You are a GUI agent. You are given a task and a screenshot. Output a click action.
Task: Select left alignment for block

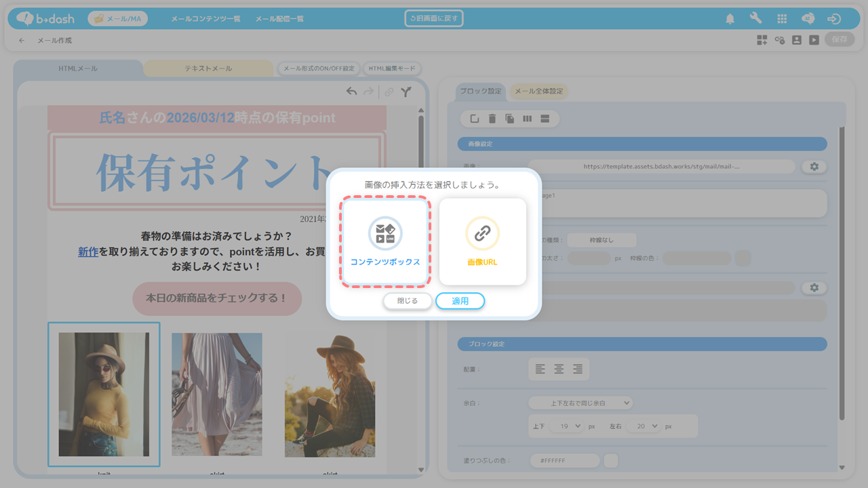tap(540, 369)
